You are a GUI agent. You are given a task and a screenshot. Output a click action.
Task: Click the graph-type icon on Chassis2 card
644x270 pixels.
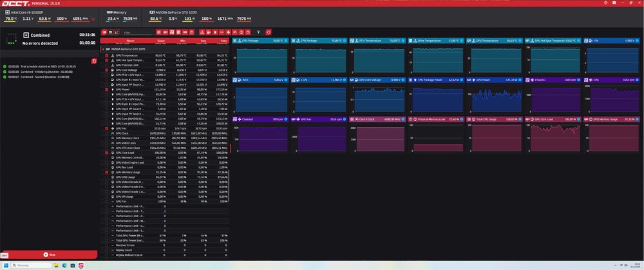(x=235, y=119)
